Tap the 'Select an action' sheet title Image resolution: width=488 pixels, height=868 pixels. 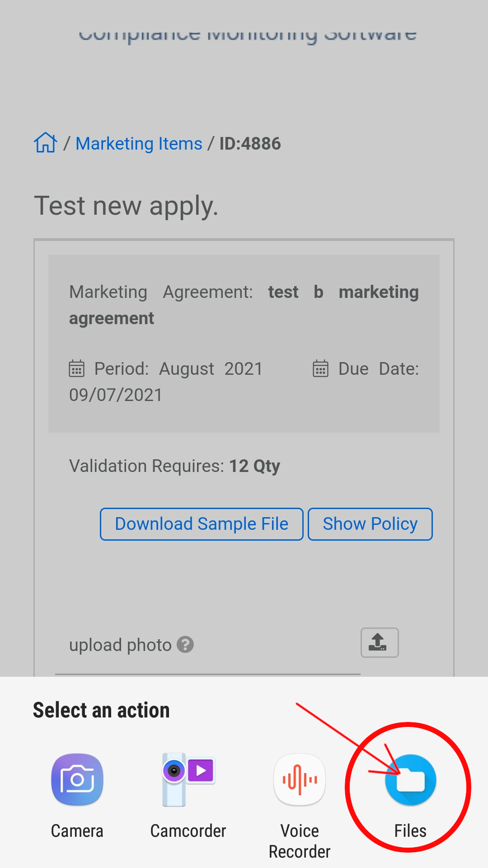[101, 710]
